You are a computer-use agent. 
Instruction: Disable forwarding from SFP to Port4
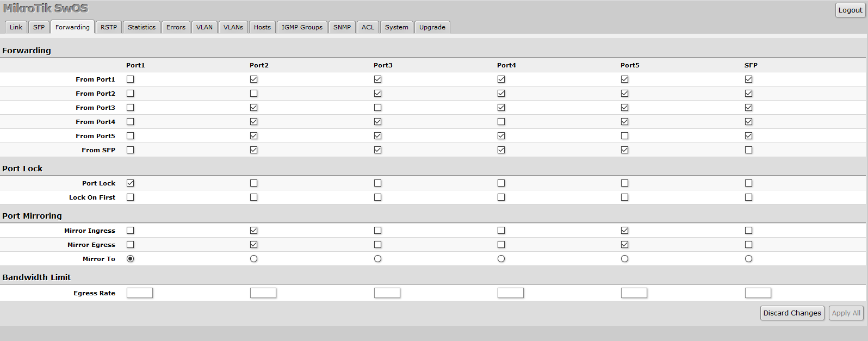coord(501,150)
